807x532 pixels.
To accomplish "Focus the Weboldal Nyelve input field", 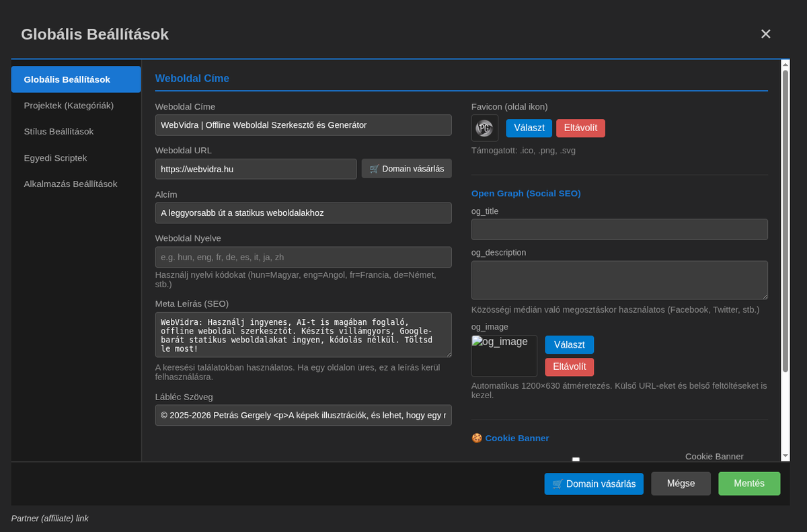I will coord(303,257).
